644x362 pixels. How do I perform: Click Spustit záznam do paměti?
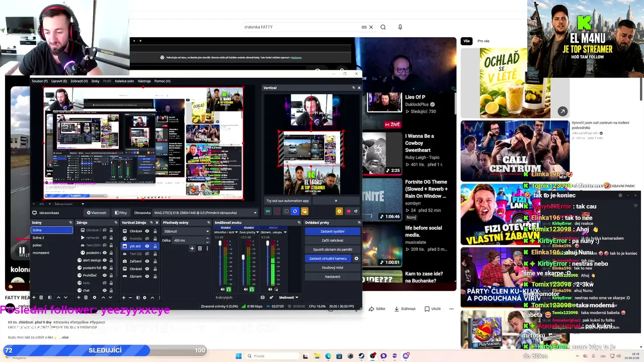coord(333,249)
